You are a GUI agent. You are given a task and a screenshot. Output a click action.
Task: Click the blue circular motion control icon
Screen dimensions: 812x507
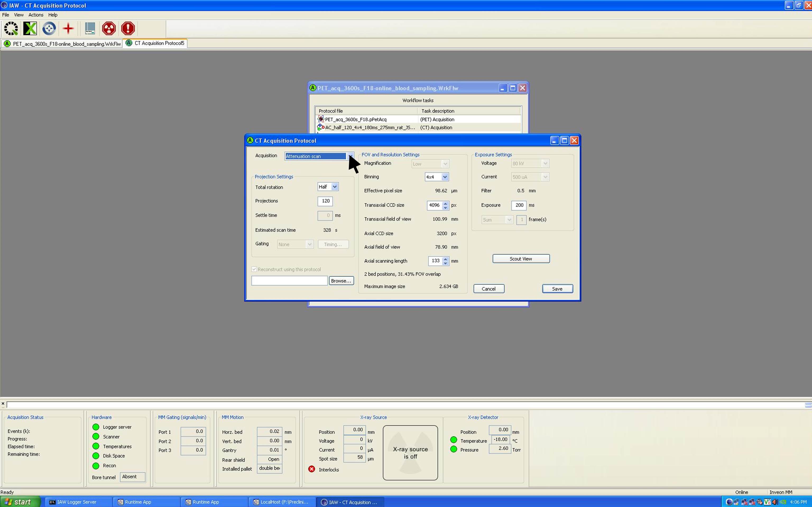coord(49,29)
